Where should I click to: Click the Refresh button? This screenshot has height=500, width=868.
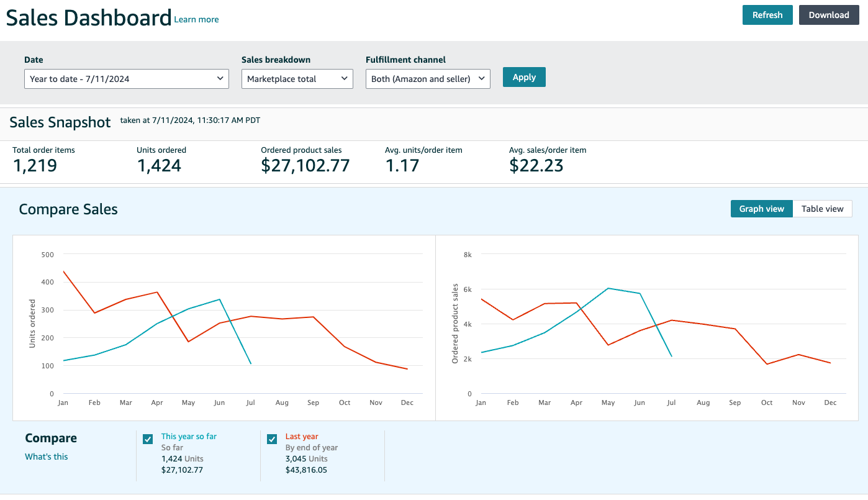tap(767, 15)
